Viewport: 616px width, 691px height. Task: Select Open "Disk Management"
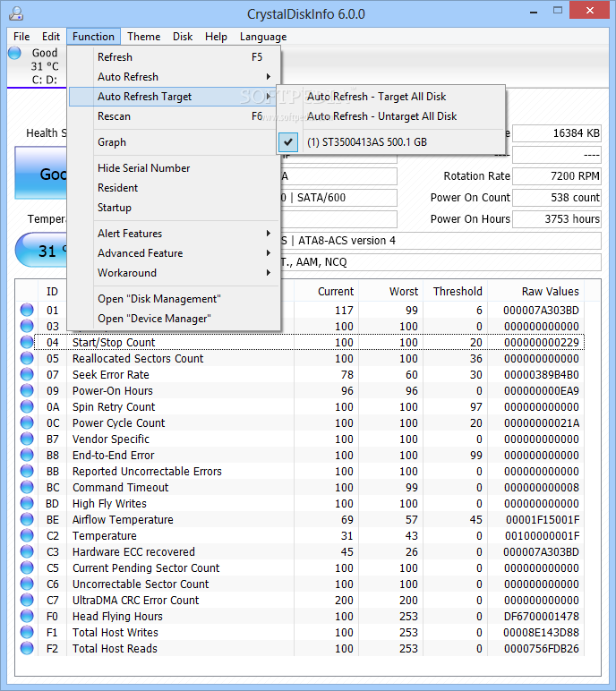pos(175,299)
